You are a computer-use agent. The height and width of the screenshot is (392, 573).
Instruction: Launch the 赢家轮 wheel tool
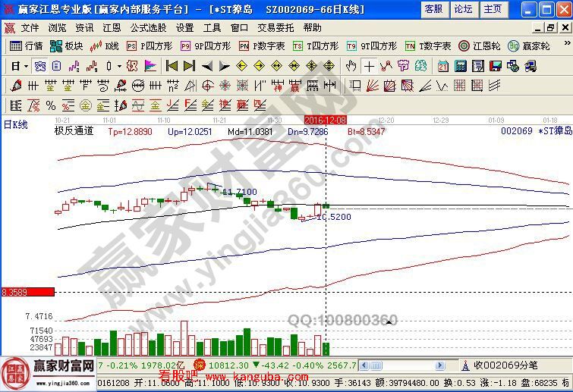pos(529,46)
